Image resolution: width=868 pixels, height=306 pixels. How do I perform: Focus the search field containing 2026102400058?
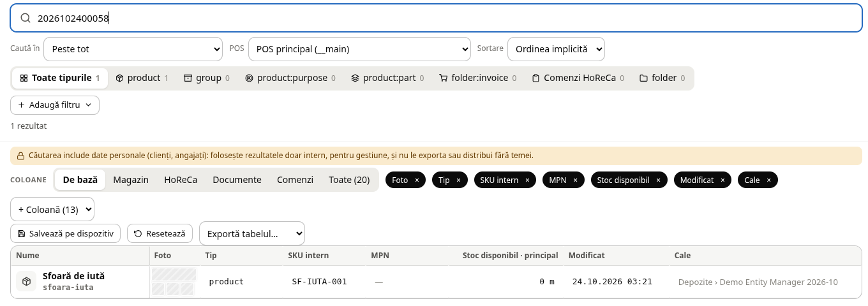point(436,18)
